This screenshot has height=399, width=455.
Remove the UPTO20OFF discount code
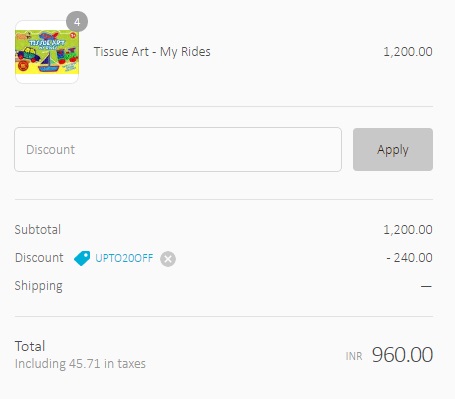click(x=168, y=259)
